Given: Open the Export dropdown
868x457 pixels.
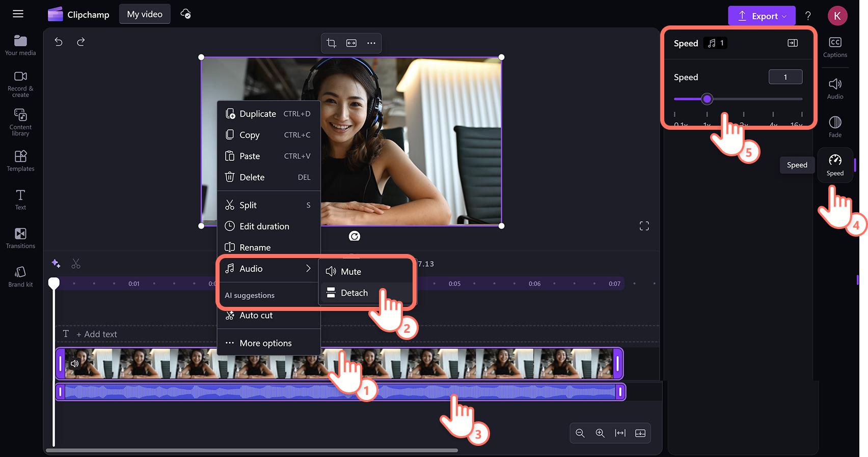Looking at the screenshot, I should (762, 16).
